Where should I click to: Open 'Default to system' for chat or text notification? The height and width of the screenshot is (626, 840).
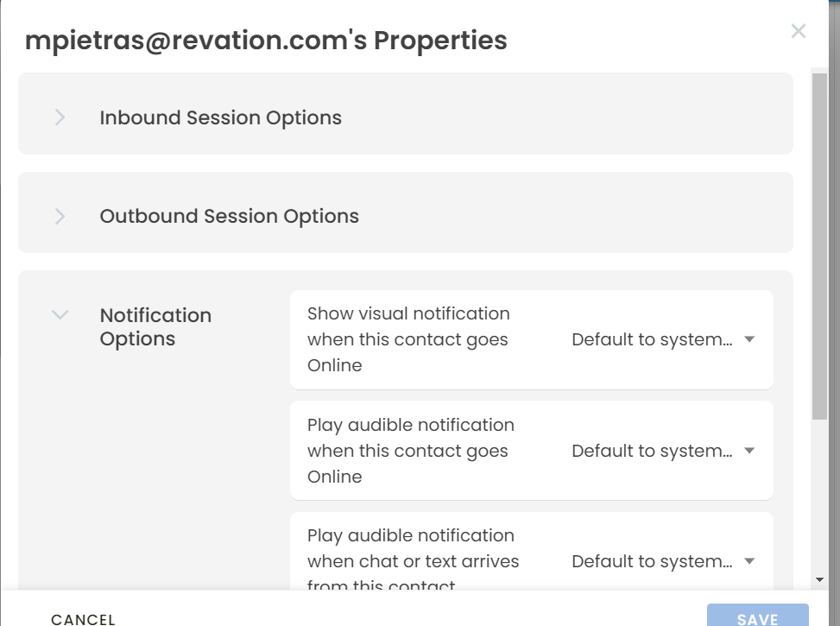(x=652, y=561)
